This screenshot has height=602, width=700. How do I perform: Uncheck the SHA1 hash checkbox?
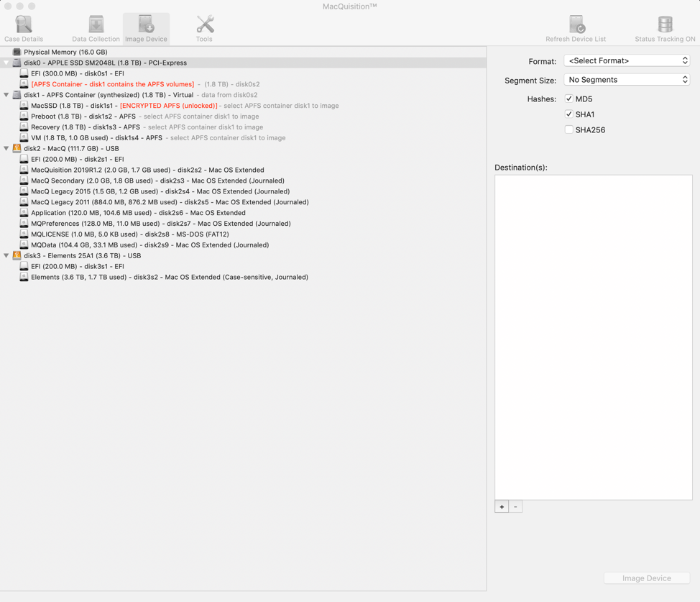point(568,114)
